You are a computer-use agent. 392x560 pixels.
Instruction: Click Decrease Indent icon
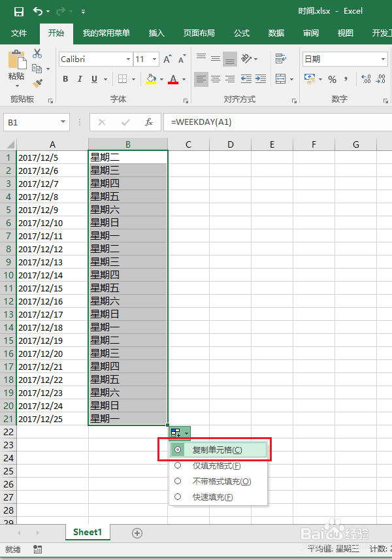(x=246, y=79)
